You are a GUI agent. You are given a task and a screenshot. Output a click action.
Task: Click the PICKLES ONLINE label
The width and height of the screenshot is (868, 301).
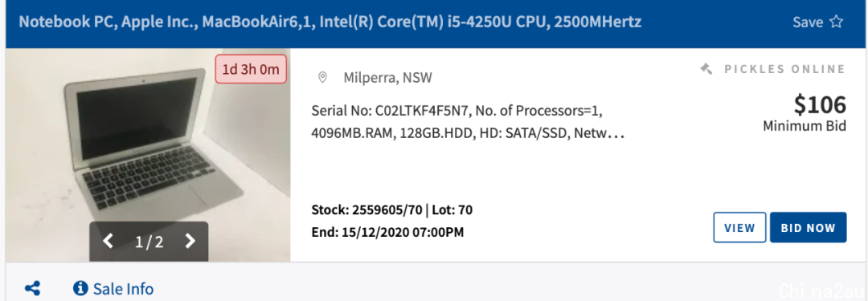pyautogui.click(x=785, y=69)
